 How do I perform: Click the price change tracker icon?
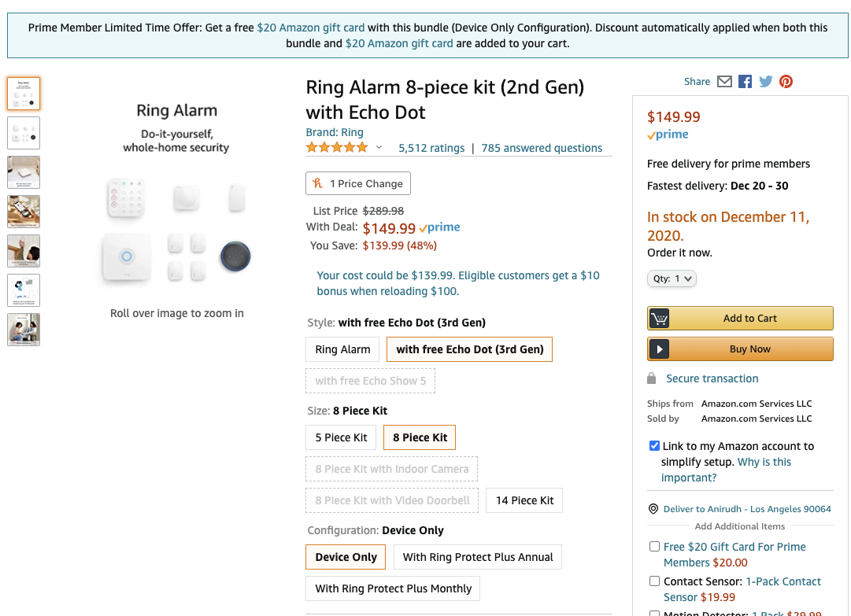coord(318,183)
